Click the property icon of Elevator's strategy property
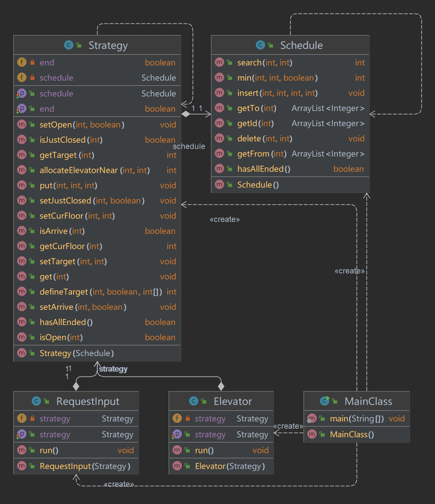The height and width of the screenshot is (504, 435). tap(177, 434)
